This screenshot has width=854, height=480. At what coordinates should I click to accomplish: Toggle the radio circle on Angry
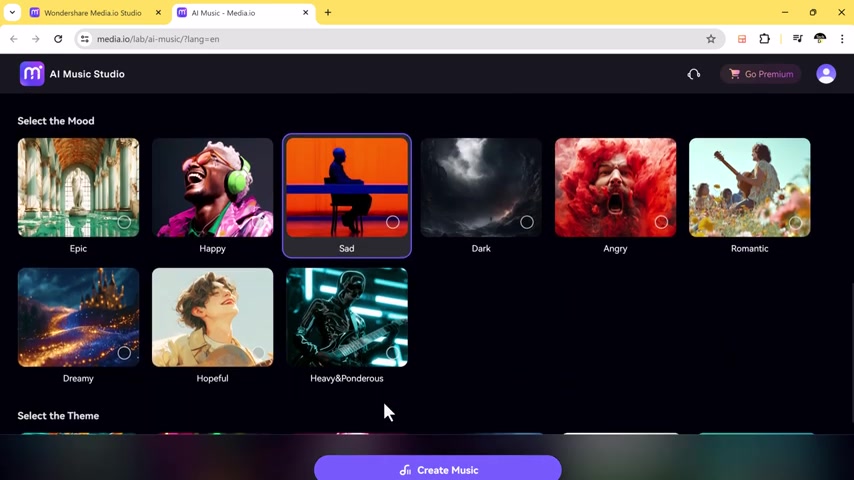[x=661, y=222]
